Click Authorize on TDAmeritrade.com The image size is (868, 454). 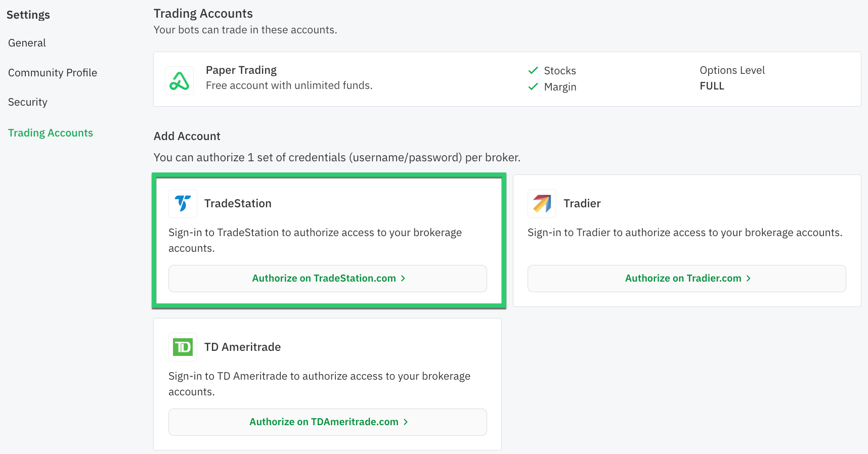tap(327, 422)
